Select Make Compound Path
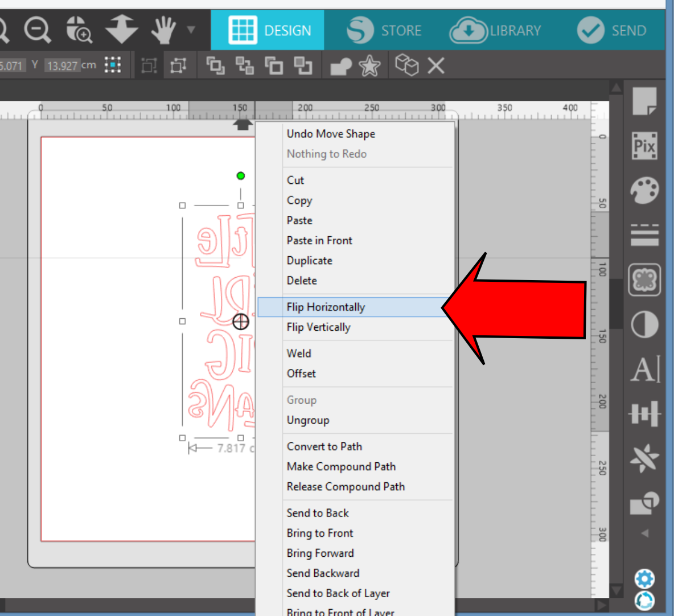The width and height of the screenshot is (674, 616). coord(341,466)
